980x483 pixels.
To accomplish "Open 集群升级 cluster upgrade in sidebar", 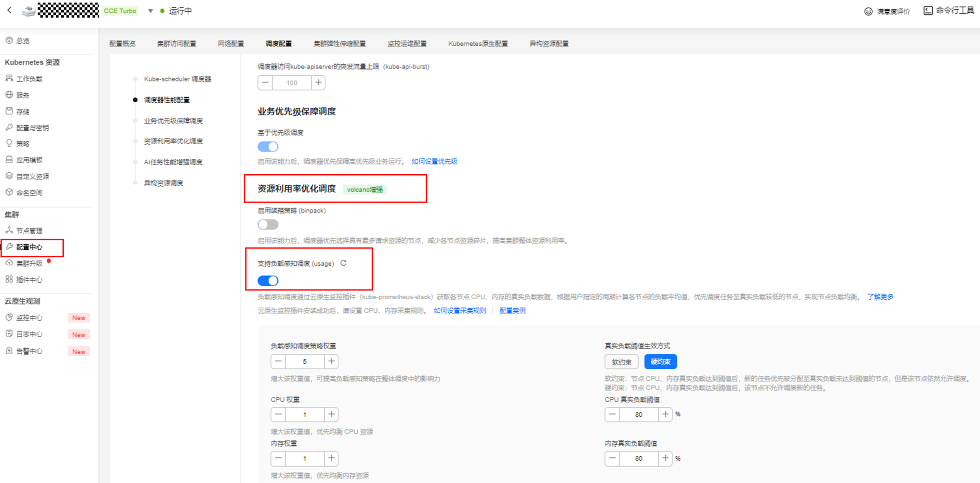I will click(24, 263).
